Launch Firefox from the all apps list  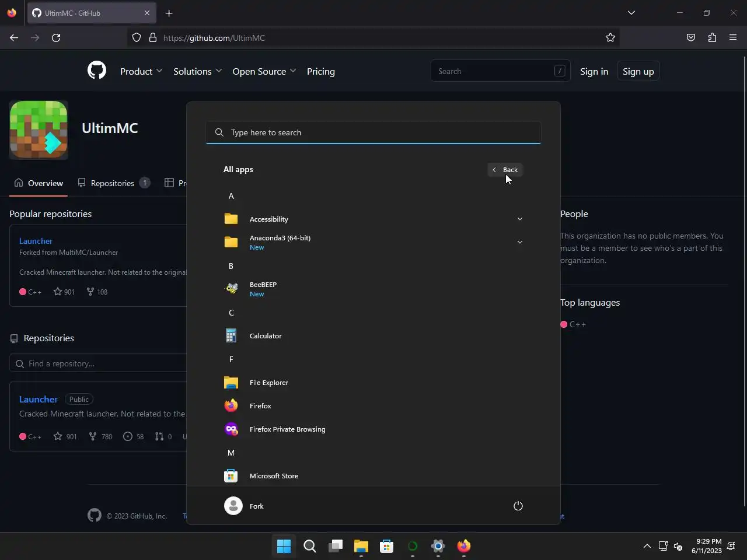coord(373,406)
